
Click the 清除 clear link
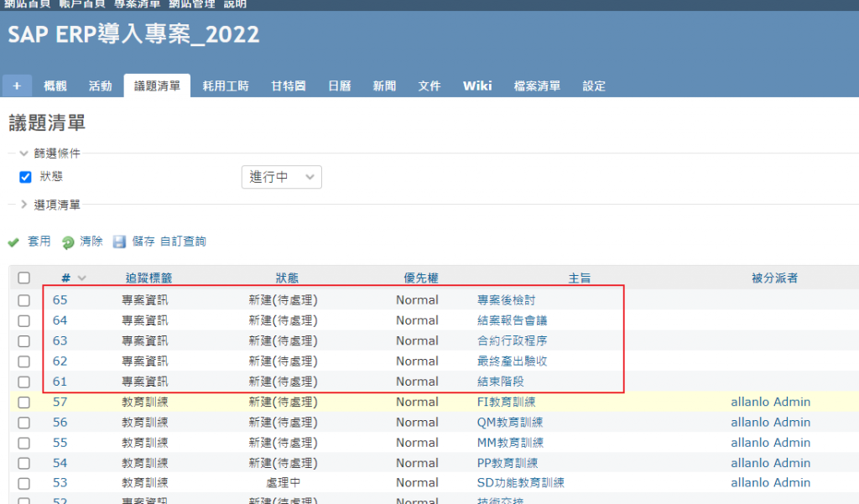91,242
